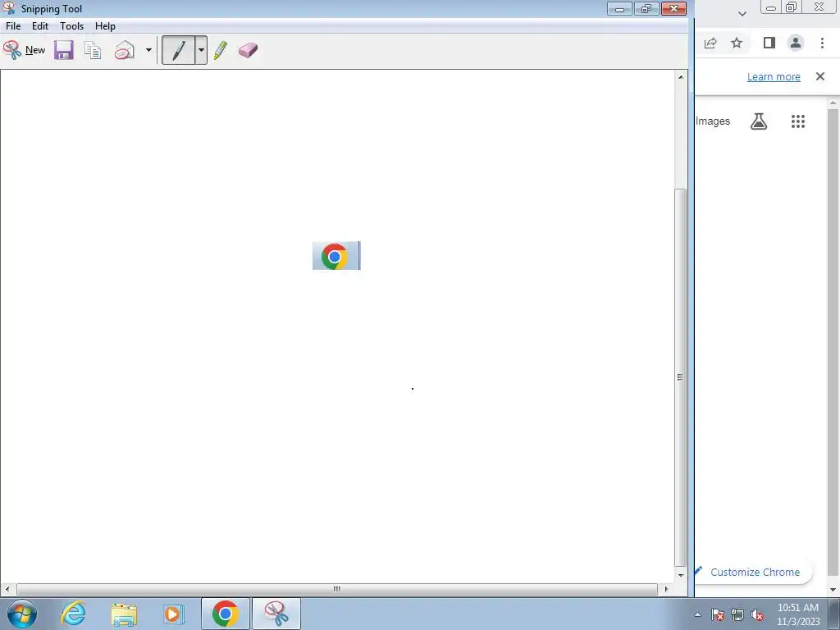Open Google apps grid icon
Screen dimensions: 840x630
(x=798, y=121)
